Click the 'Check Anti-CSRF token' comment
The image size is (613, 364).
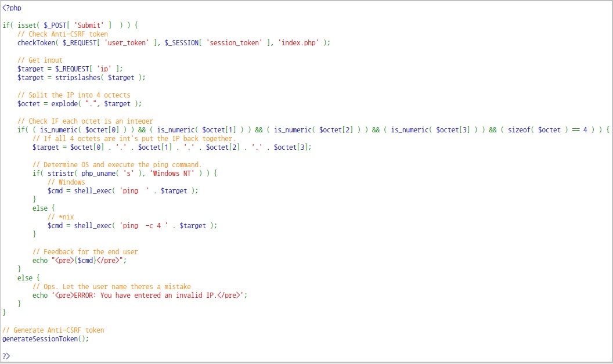pyautogui.click(x=63, y=34)
